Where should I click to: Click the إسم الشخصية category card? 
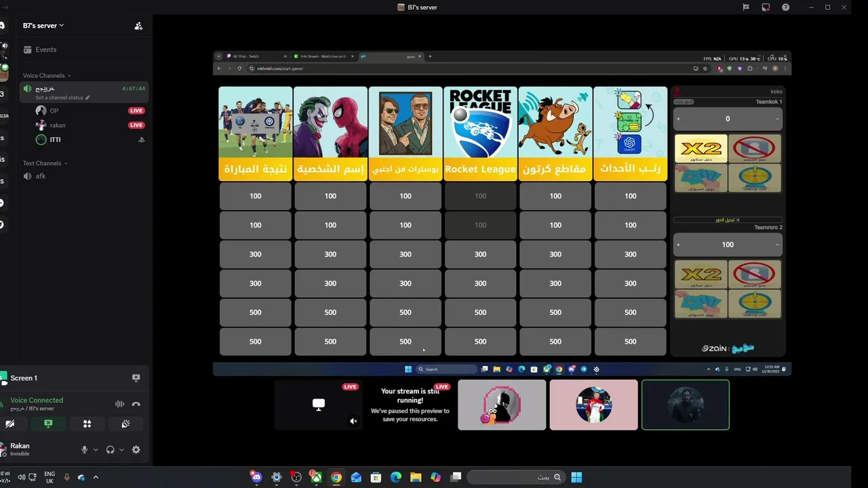pos(330,134)
